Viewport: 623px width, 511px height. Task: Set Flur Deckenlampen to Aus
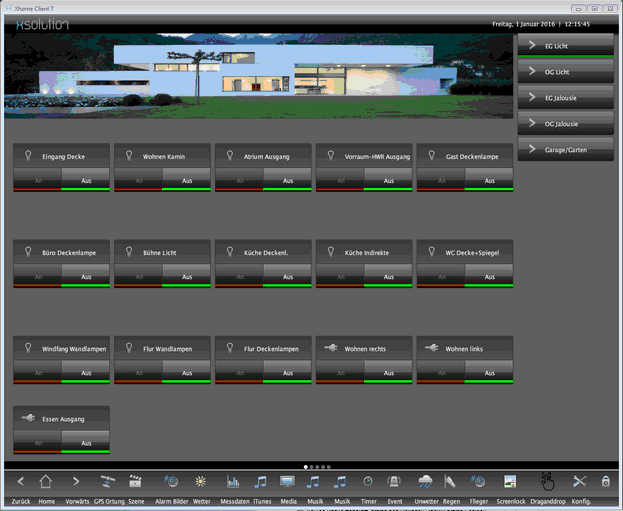pos(287,372)
